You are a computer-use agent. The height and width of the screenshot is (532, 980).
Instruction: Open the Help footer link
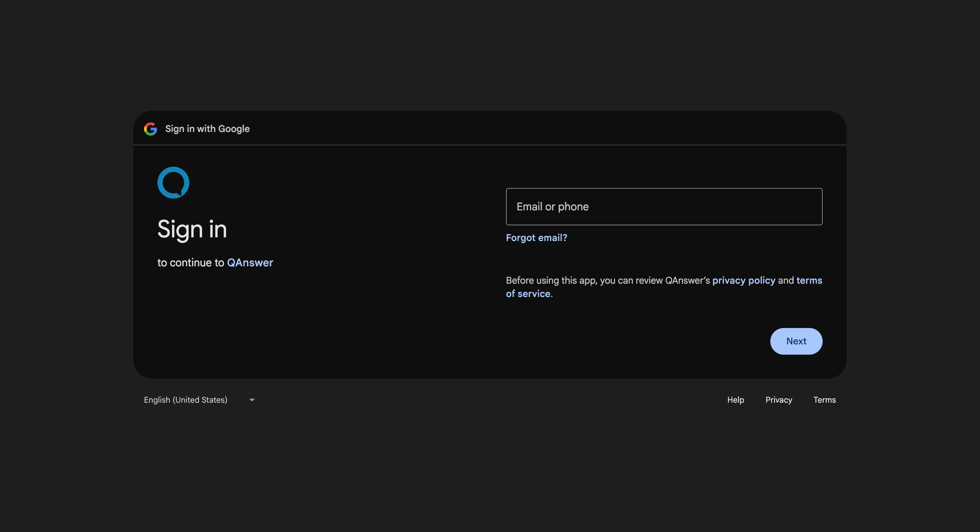(736, 400)
